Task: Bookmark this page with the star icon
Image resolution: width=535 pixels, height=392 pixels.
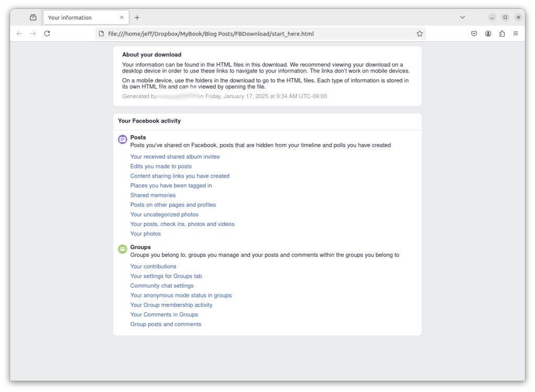Action: (420, 33)
